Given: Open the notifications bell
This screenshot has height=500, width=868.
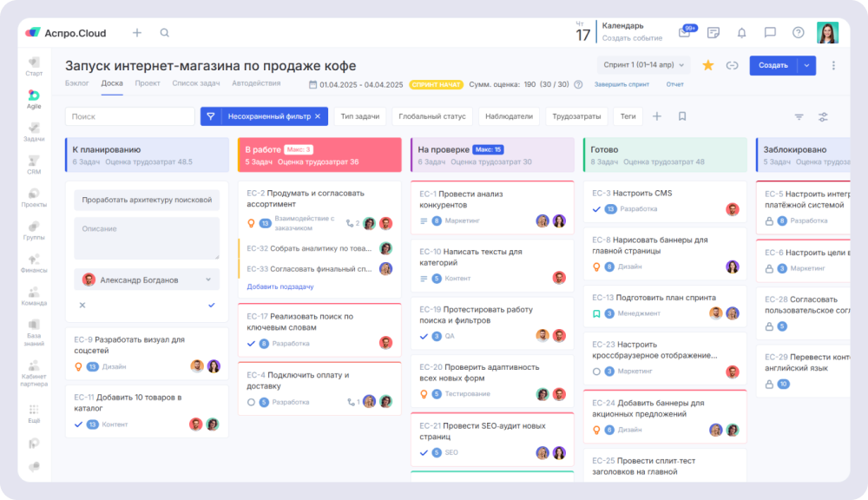Looking at the screenshot, I should click(x=741, y=33).
